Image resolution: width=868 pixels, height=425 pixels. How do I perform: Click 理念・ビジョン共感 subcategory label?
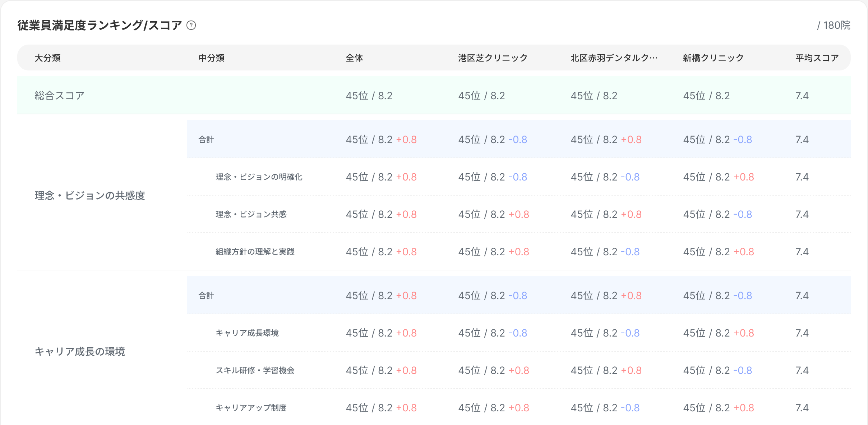251,214
